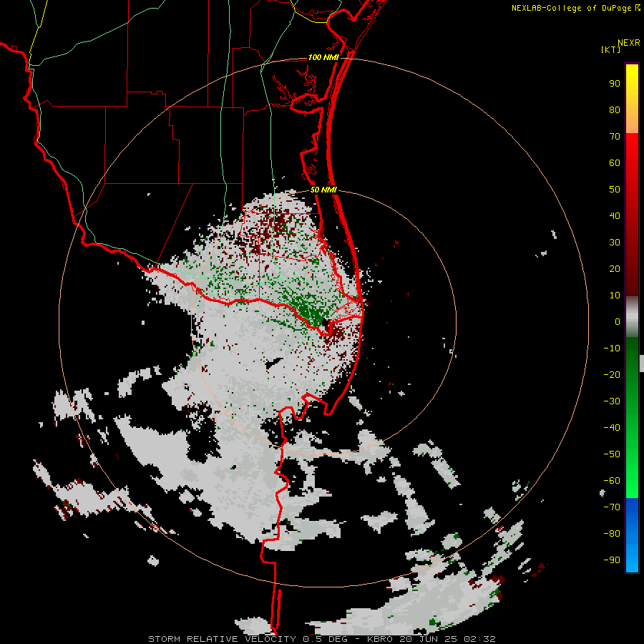Select the -70 scale label
The image size is (644, 644).
[612, 507]
